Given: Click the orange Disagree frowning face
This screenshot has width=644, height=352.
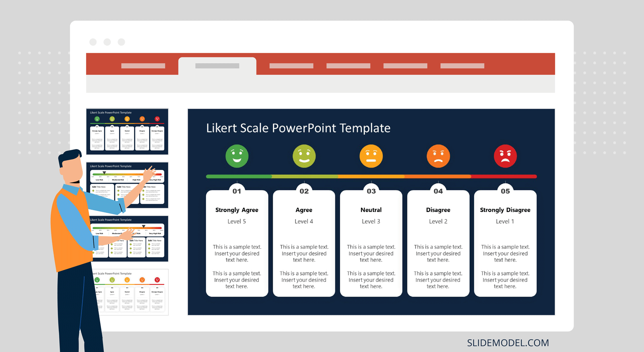Looking at the screenshot, I should 438,156.
